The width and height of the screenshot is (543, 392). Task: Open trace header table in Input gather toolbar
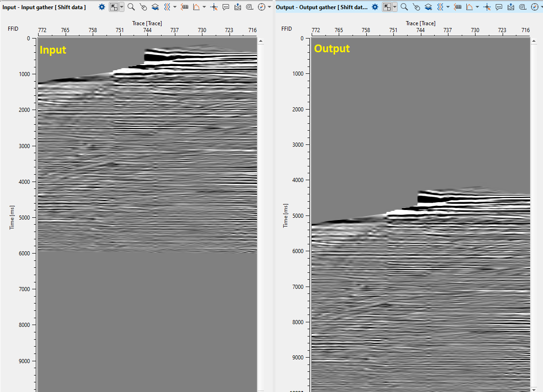pyautogui.click(x=185, y=7)
